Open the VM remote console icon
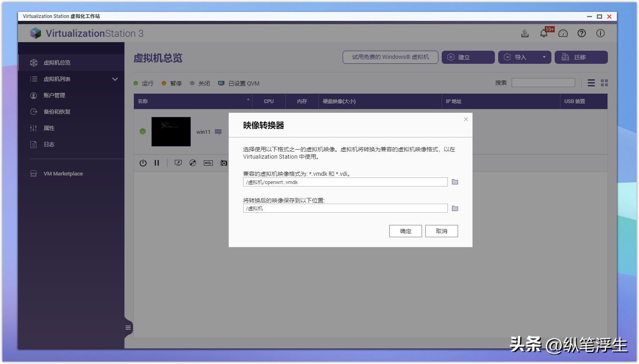 point(178,163)
